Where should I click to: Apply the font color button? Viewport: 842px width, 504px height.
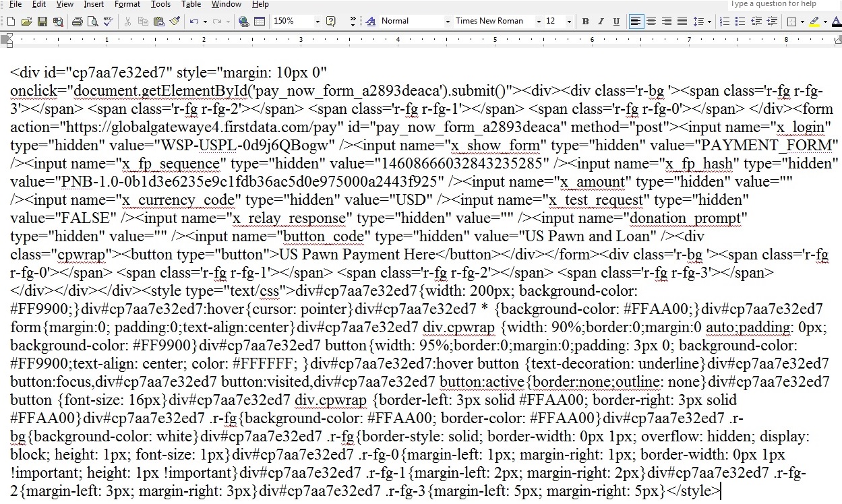tap(837, 22)
